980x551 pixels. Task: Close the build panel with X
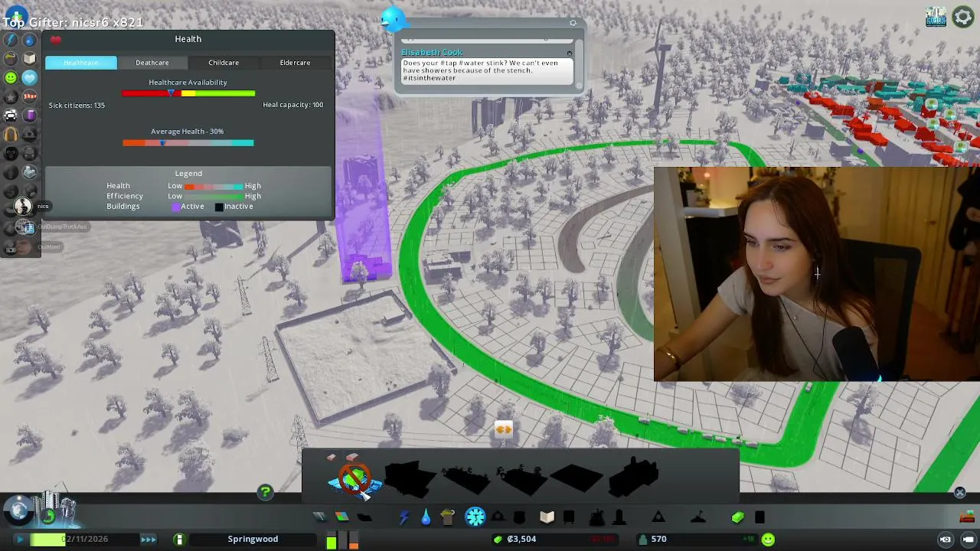click(960, 492)
